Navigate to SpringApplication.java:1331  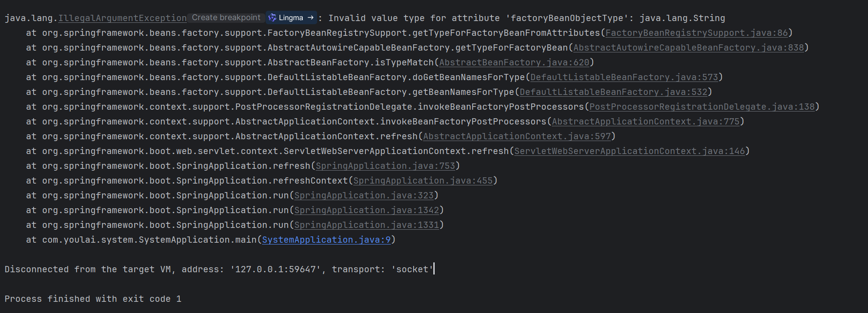(x=366, y=225)
